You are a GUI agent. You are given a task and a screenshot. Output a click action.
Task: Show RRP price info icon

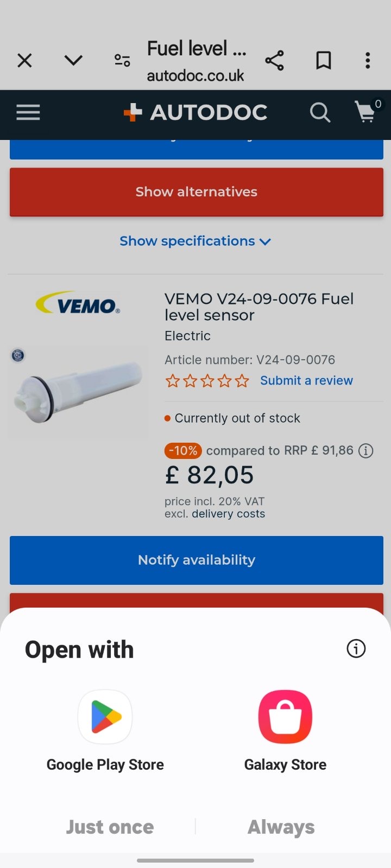[366, 451]
